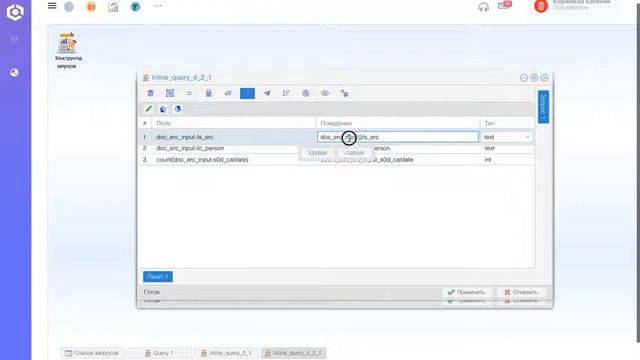Select the database cylinder tool in the query toolbar
Screen dimensions: 640x360
tap(151, 93)
